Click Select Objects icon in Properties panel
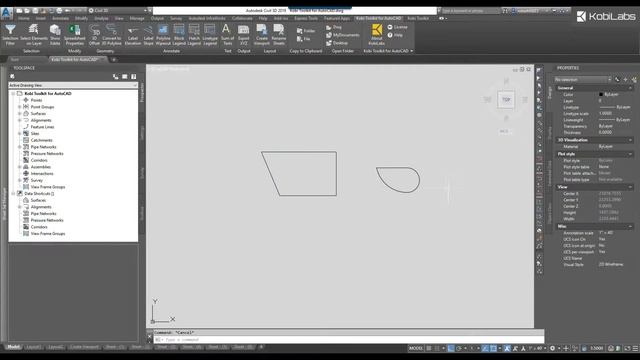The height and width of the screenshot is (360, 640). 625,79
